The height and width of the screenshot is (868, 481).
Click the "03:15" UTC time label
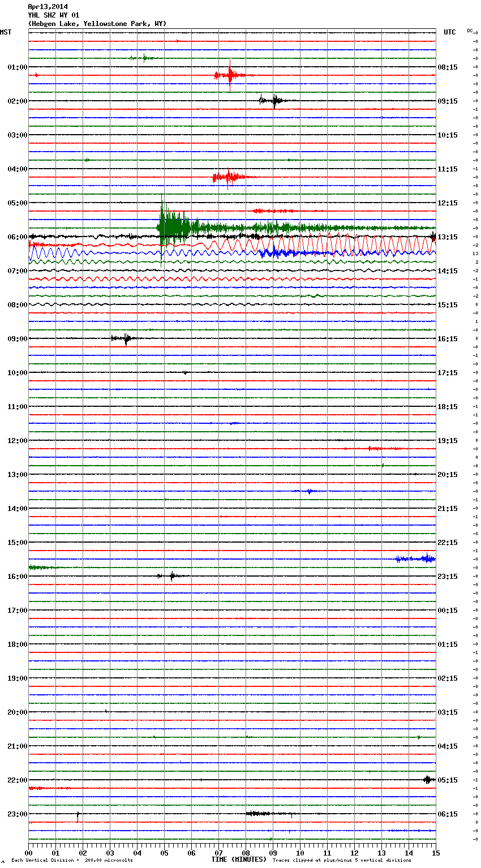click(448, 712)
